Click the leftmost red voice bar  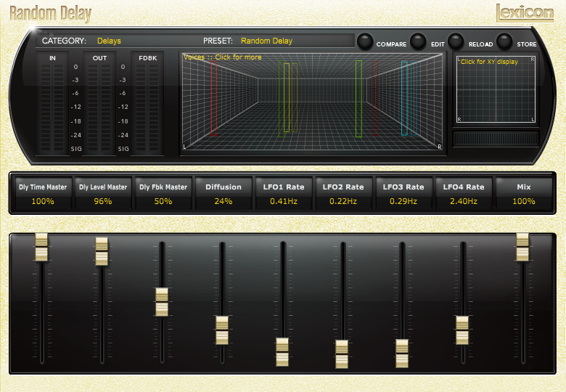(x=213, y=98)
